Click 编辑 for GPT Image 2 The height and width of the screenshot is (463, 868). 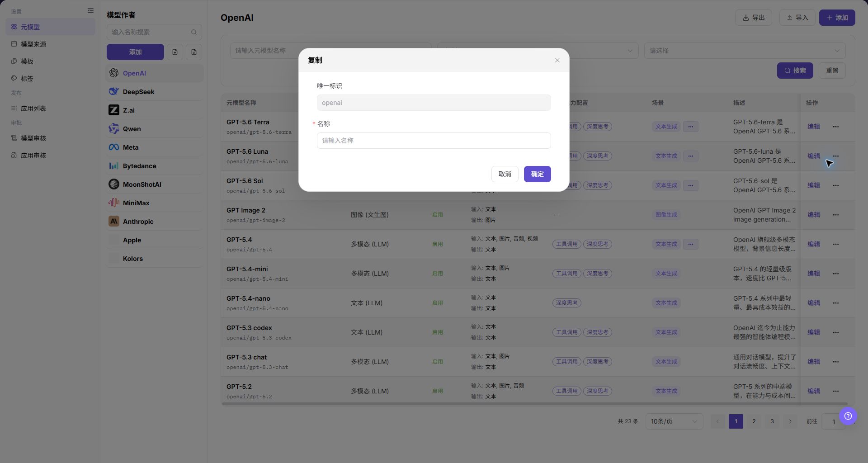click(813, 215)
